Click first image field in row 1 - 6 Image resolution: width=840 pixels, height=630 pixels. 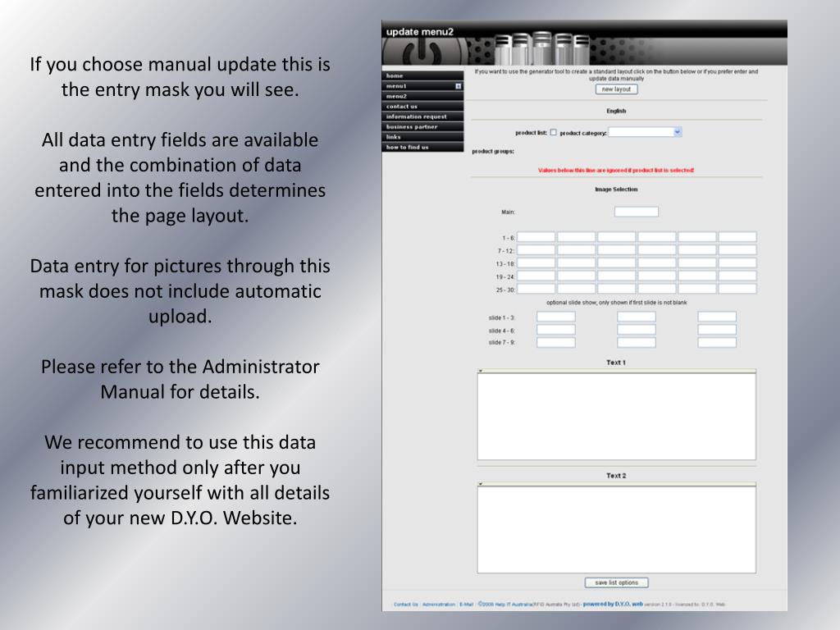tap(536, 237)
